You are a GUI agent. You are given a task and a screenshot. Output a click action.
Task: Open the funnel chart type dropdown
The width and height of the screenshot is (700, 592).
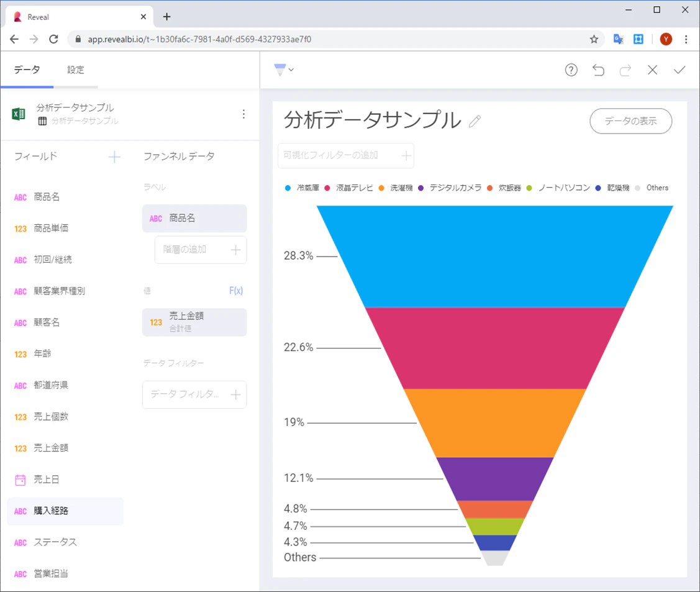click(284, 70)
